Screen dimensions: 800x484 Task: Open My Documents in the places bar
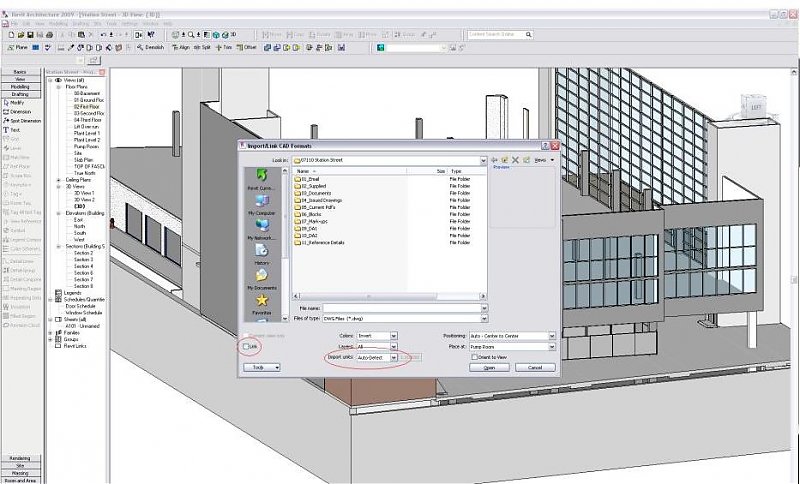coord(261,279)
